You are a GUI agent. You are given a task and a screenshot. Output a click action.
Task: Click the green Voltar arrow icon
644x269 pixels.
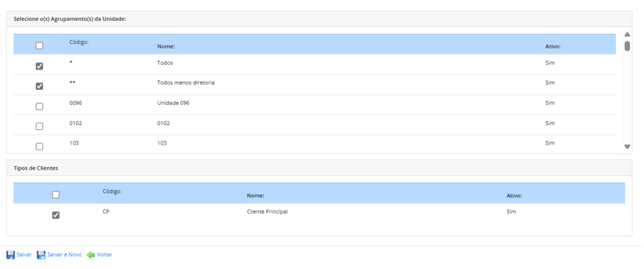91,255
